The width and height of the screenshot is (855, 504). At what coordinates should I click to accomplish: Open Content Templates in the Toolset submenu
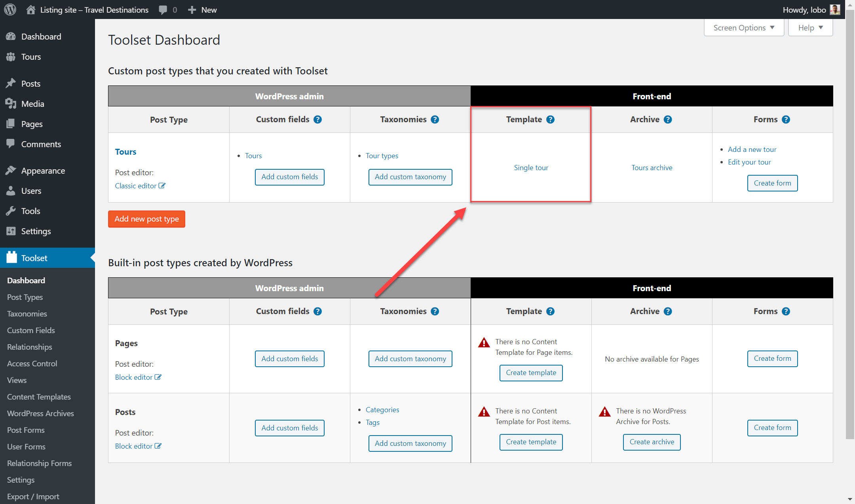(x=39, y=397)
